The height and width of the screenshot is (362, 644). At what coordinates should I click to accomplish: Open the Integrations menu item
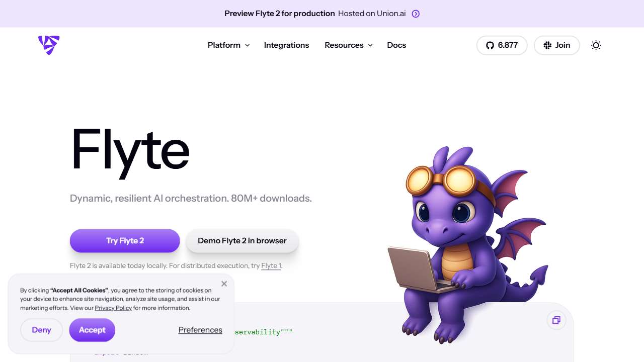click(286, 45)
